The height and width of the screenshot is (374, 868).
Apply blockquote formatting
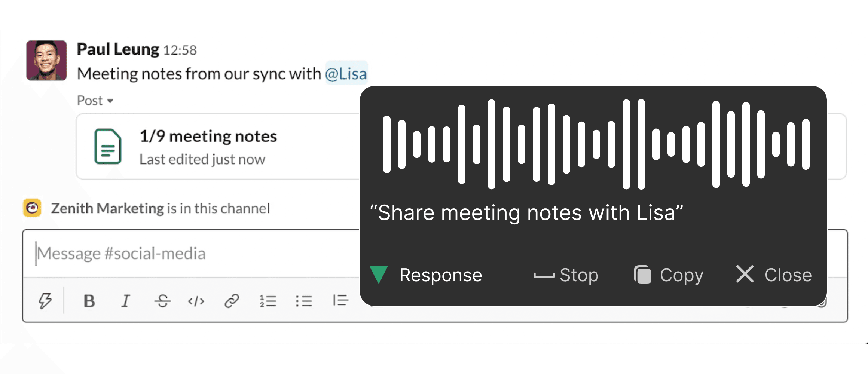point(340,300)
